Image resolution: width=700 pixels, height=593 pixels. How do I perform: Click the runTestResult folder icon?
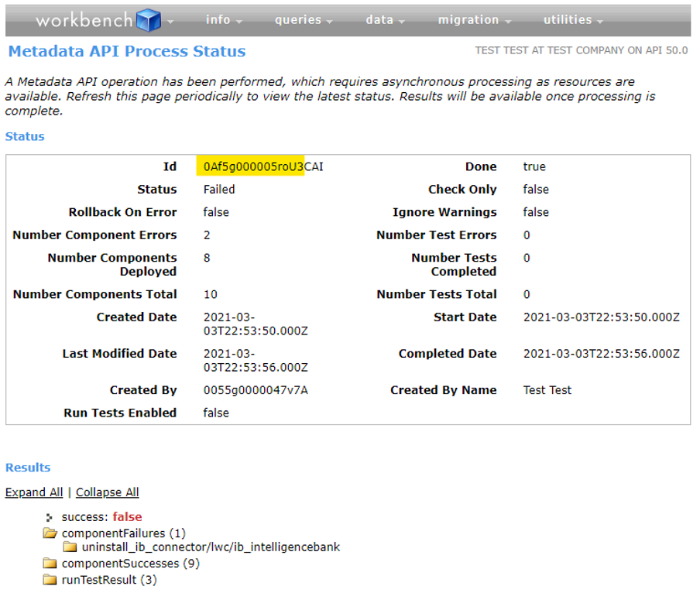50,580
